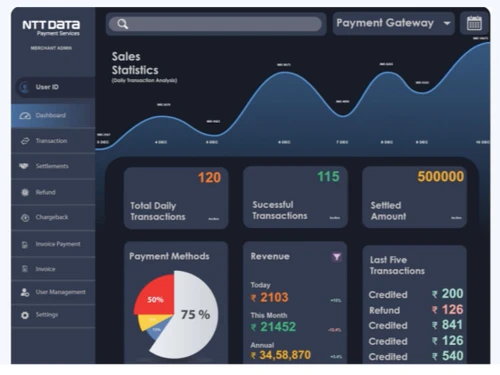Viewport: 500px width, 375px height.
Task: Click the Credited ₹ 540 transaction row
Action: click(416, 356)
